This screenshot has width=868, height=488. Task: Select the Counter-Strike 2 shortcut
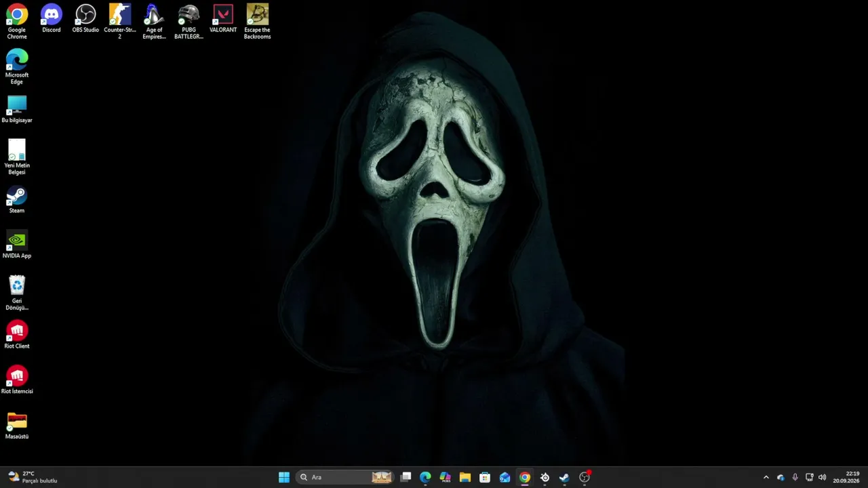(x=120, y=22)
